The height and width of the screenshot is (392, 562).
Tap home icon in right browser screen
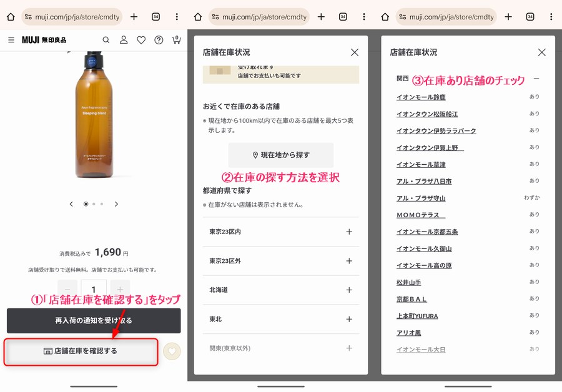tap(385, 17)
